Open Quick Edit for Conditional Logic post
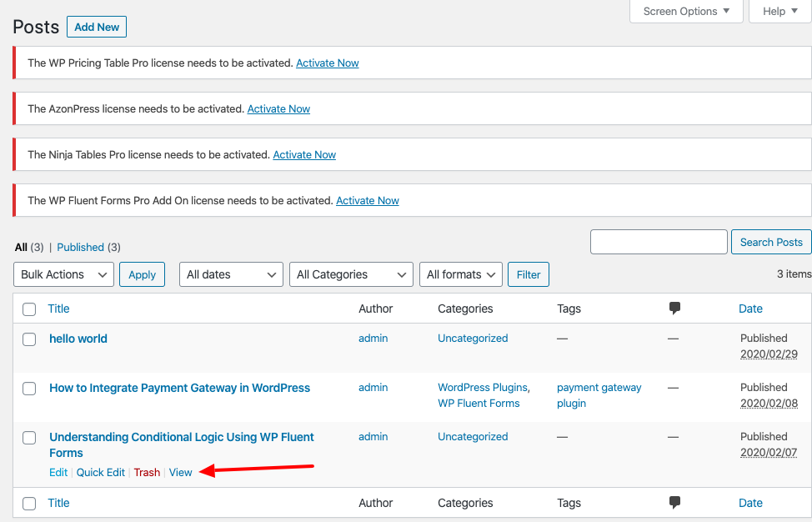The width and height of the screenshot is (812, 522). click(101, 473)
